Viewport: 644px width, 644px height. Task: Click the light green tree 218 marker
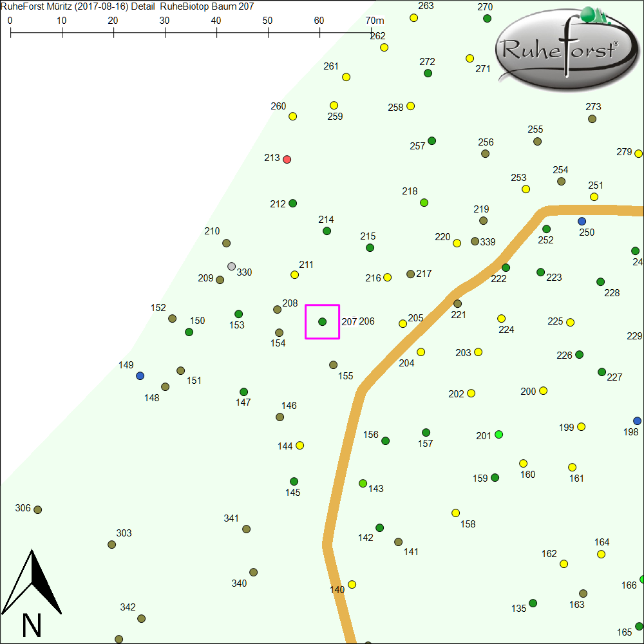point(424,202)
